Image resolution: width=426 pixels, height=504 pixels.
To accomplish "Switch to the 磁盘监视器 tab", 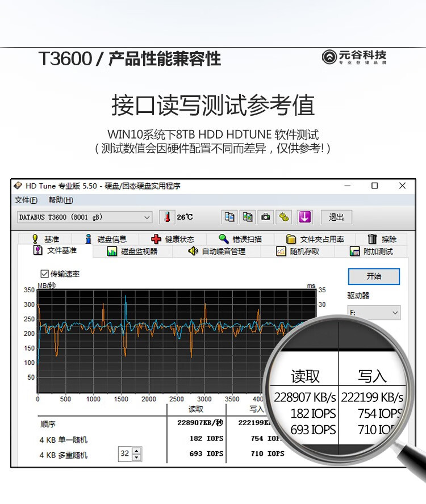I will tap(132, 251).
